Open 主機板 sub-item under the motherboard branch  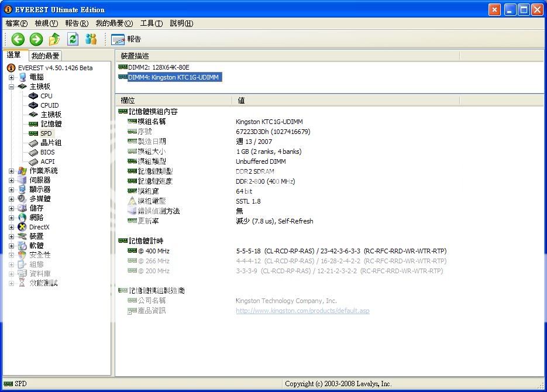coord(51,115)
